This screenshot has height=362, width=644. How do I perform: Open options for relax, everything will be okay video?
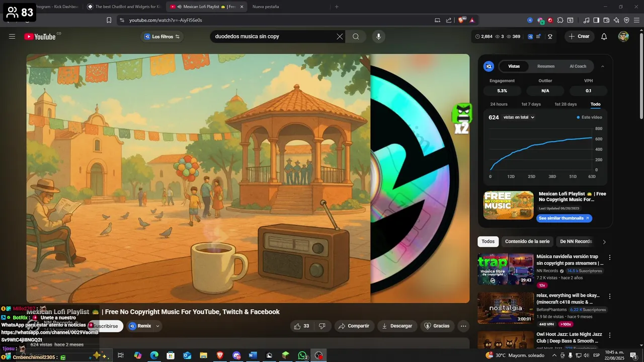coord(610,297)
